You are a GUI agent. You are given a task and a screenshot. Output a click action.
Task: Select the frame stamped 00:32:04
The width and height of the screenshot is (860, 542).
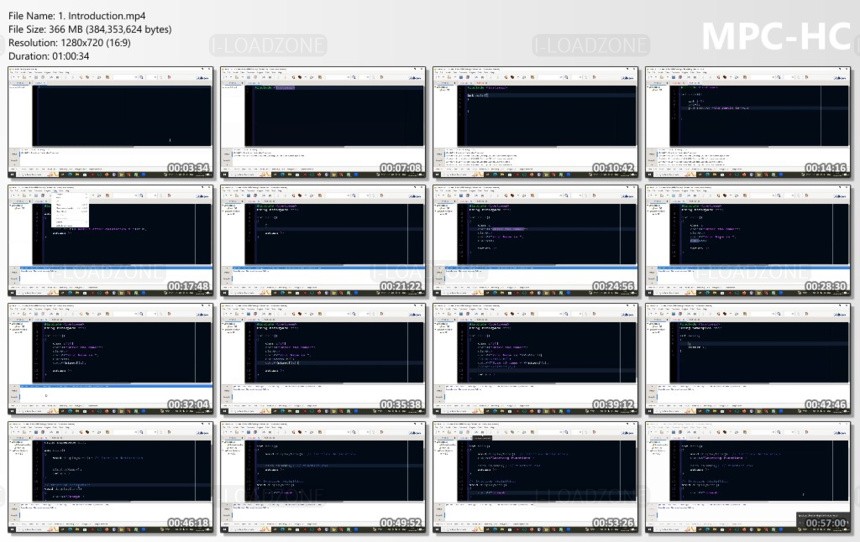tap(111, 359)
